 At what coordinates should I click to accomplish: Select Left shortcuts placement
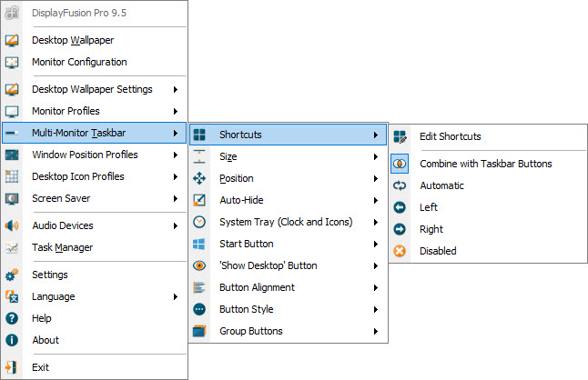(x=488, y=207)
